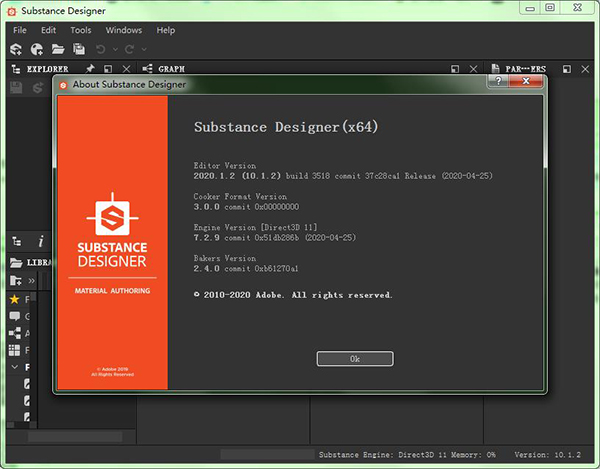This screenshot has width=600, height=469.
Task: Select the speech bubble library category
Action: click(15, 316)
